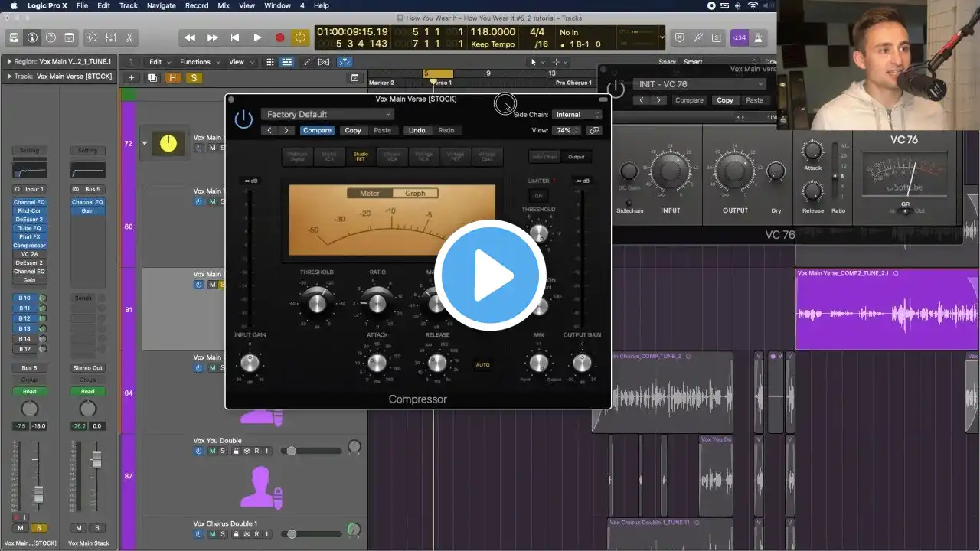Click Copy in the VC 76 plugin header
Image resolution: width=980 pixels, height=551 pixels.
[724, 100]
